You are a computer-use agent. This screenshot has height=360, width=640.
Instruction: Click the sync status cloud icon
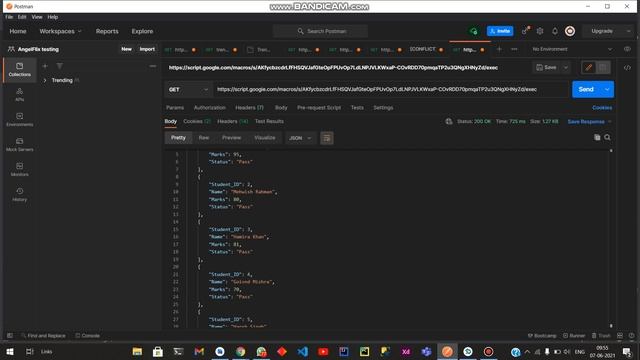click(473, 31)
